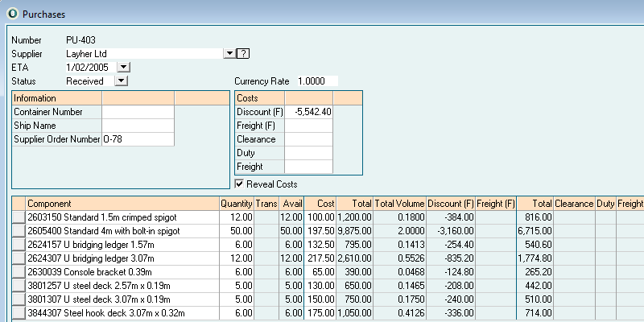This screenshot has width=644, height=322.
Task: Open the Supplier dropdown list
Action: [229, 53]
